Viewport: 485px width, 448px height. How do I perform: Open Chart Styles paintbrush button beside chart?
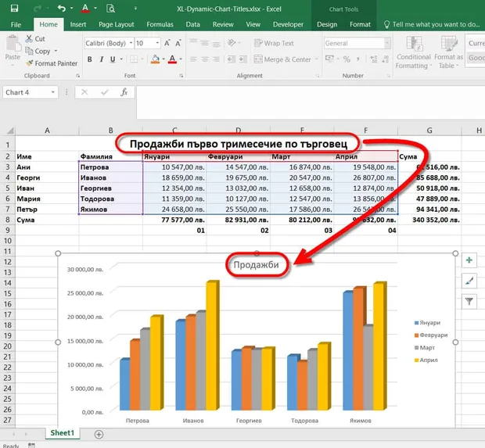coord(469,281)
